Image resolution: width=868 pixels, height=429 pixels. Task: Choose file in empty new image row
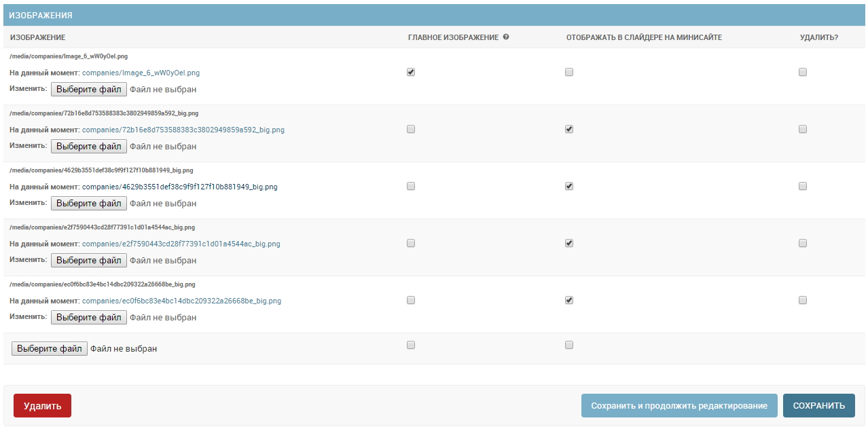coord(50,348)
